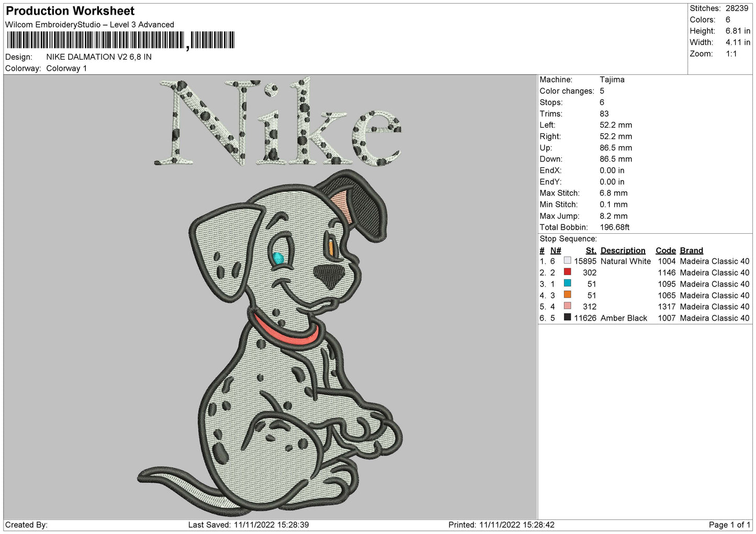Click 'Wilcom EmbroideryStudio – Level 3 Advanced' text
This screenshot has height=534, width=756.
pyautogui.click(x=89, y=25)
